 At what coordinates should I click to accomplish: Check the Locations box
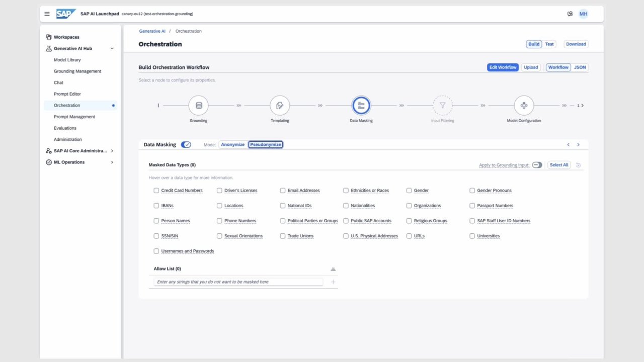(x=219, y=206)
